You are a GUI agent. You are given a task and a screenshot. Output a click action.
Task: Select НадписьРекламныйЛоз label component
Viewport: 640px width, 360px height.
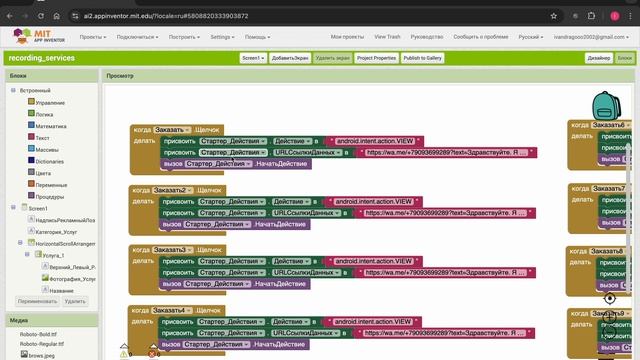65,220
